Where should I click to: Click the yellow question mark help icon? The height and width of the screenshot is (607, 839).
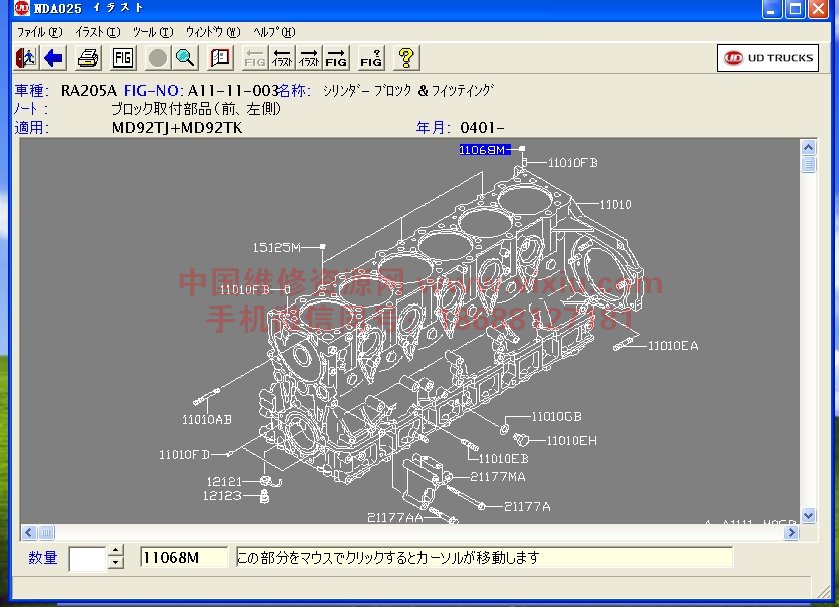click(x=405, y=58)
